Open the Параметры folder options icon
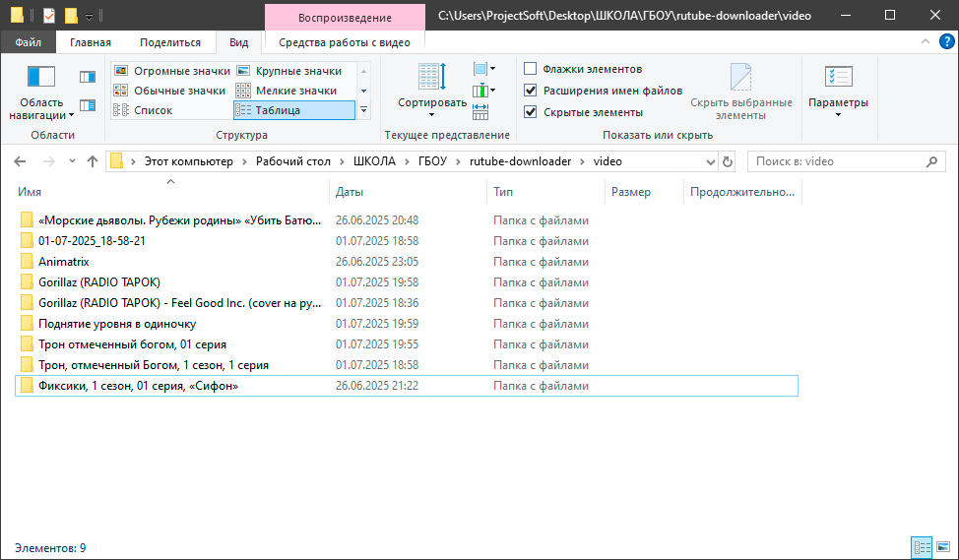Viewport: 959px width, 560px height. (838, 79)
